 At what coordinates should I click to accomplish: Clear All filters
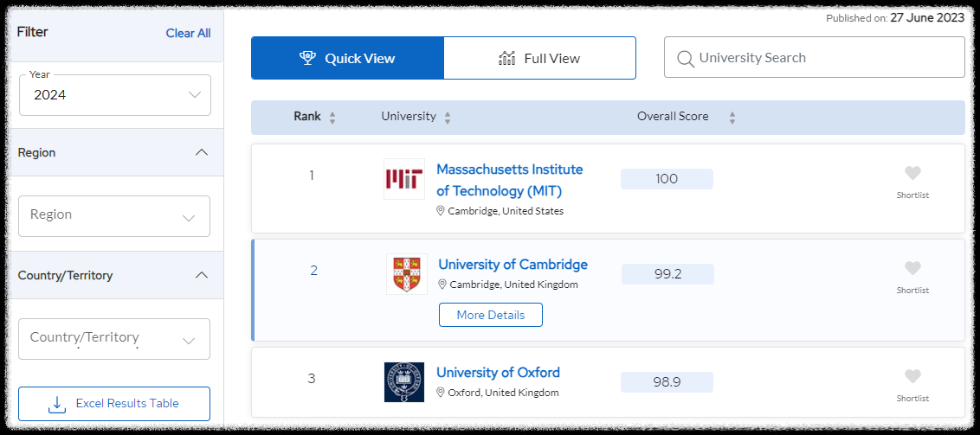tap(188, 34)
